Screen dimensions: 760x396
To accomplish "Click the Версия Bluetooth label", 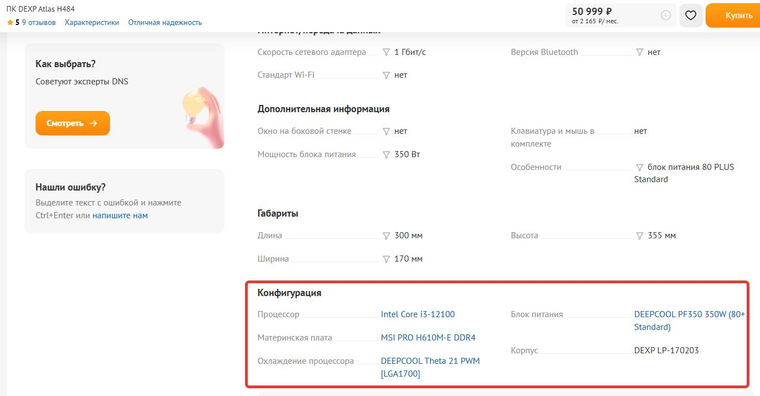I will point(544,52).
